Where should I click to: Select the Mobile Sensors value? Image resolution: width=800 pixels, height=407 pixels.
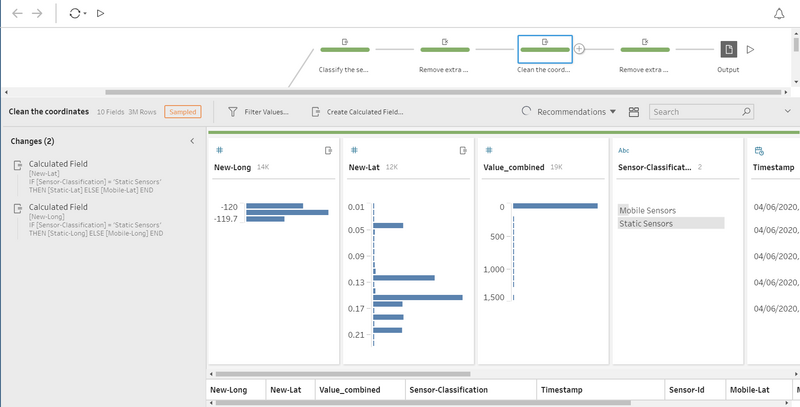647,210
